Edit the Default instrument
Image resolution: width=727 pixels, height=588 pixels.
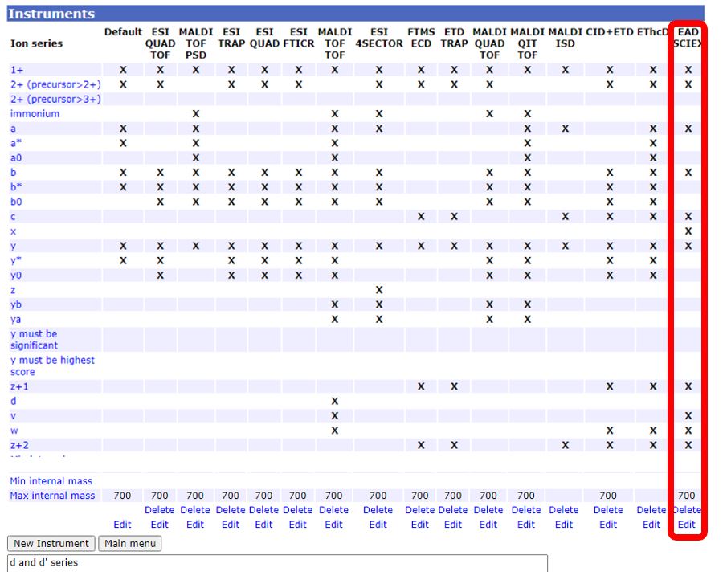point(122,525)
